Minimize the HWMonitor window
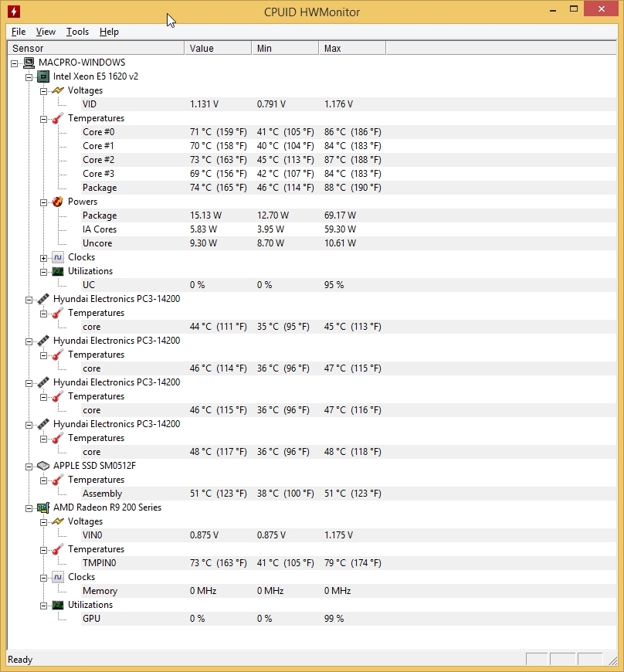The image size is (624, 672). click(x=553, y=9)
